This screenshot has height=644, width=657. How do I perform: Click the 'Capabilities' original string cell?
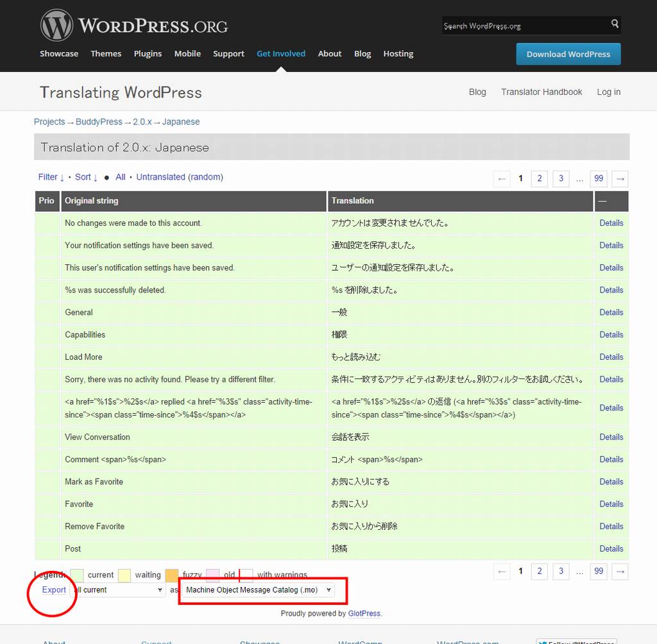[194, 335]
